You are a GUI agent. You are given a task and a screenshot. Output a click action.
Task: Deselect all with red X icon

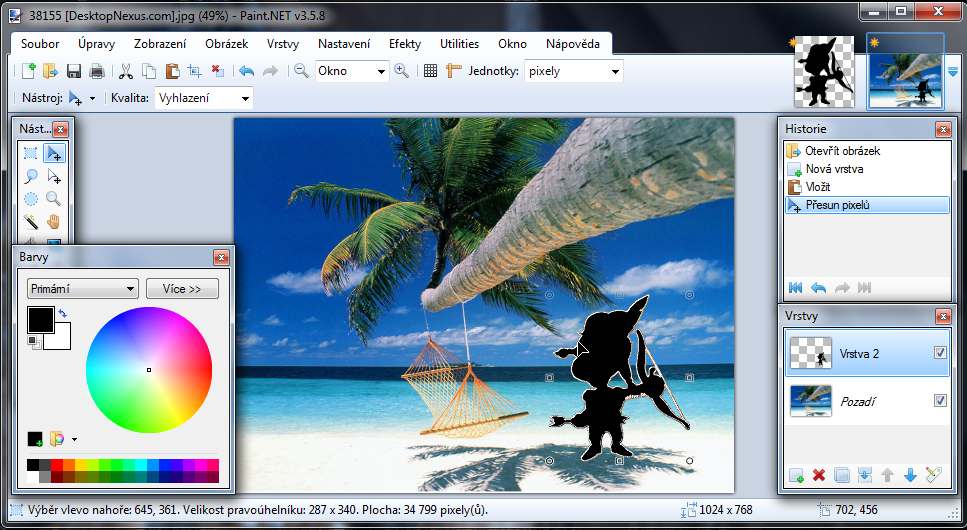tap(218, 70)
